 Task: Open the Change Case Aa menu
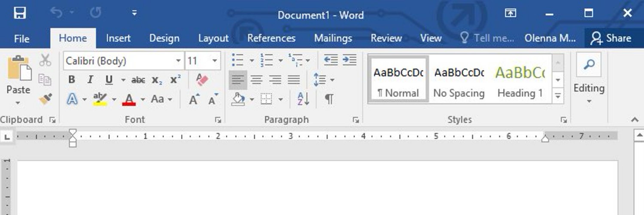[x=161, y=99]
